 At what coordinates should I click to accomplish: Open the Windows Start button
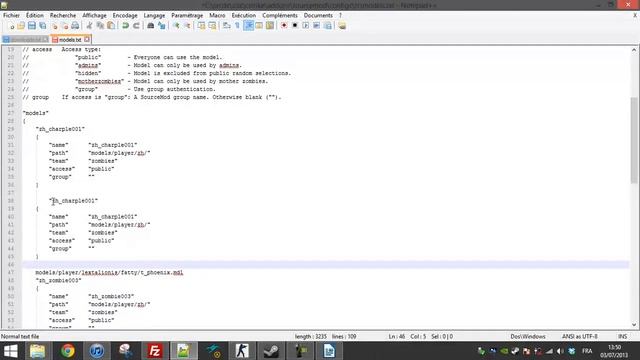pyautogui.click(x=11, y=351)
